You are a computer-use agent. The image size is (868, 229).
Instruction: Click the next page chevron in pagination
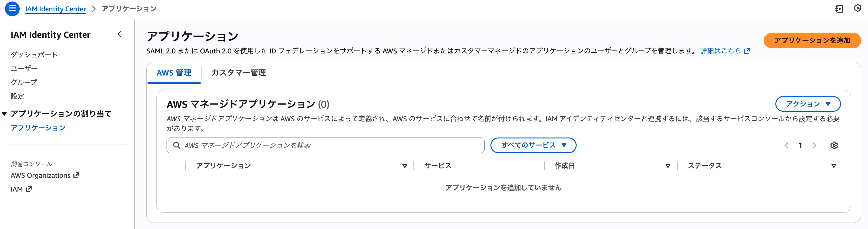coord(814,146)
